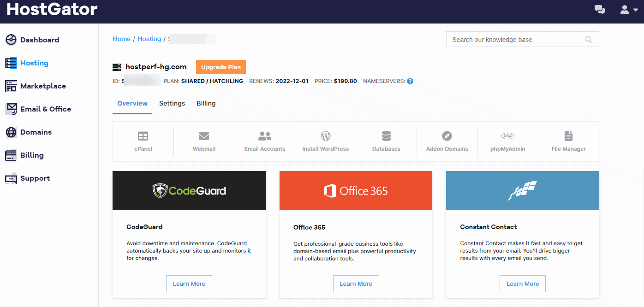
Task: Open Support from the sidebar
Action: (35, 178)
